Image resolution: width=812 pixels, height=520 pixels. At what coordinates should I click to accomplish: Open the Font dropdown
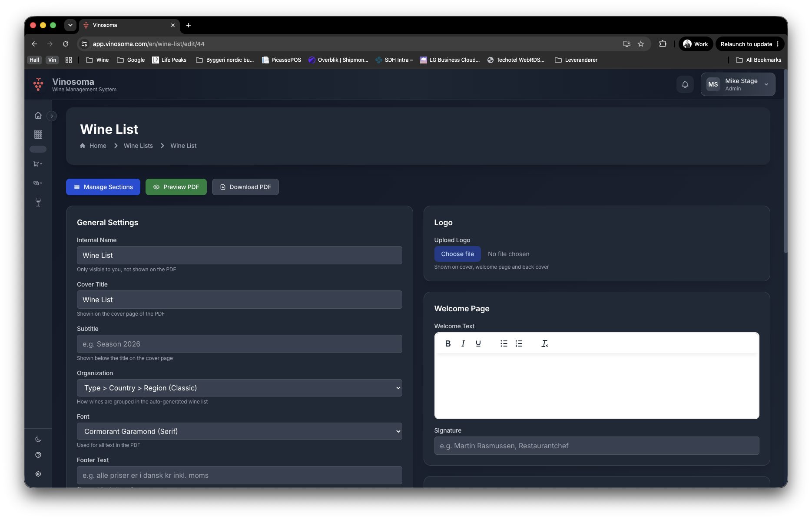[239, 432]
